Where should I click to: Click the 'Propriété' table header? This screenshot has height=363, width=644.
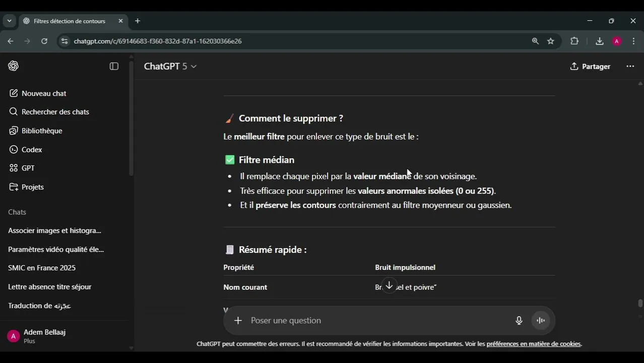click(239, 268)
